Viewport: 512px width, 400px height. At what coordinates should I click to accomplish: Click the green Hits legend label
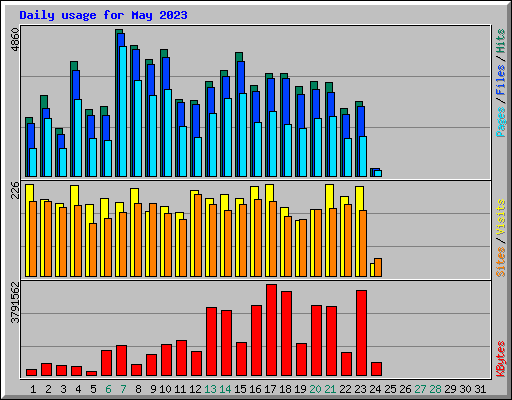tap(501, 41)
